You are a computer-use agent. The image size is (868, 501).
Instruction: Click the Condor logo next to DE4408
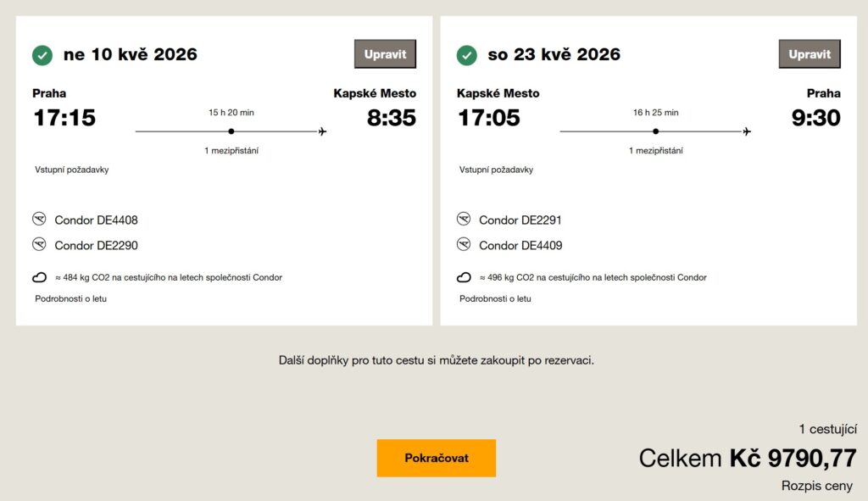point(39,220)
